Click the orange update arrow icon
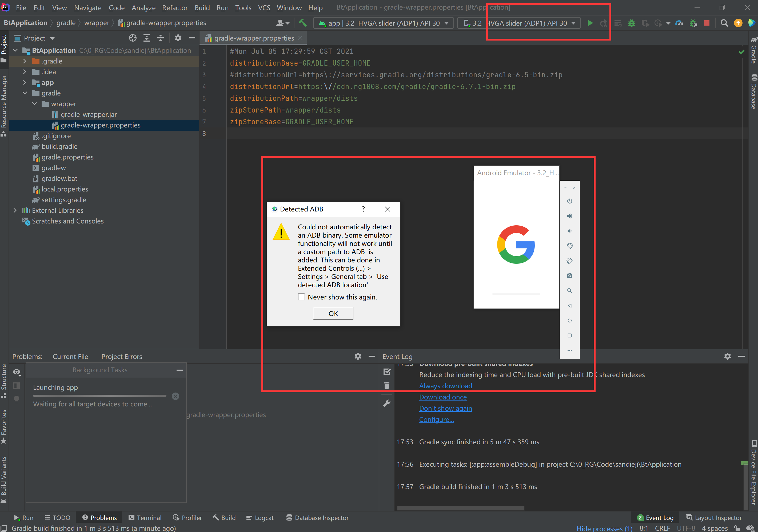Viewport: 758px width, 532px height. (x=738, y=23)
